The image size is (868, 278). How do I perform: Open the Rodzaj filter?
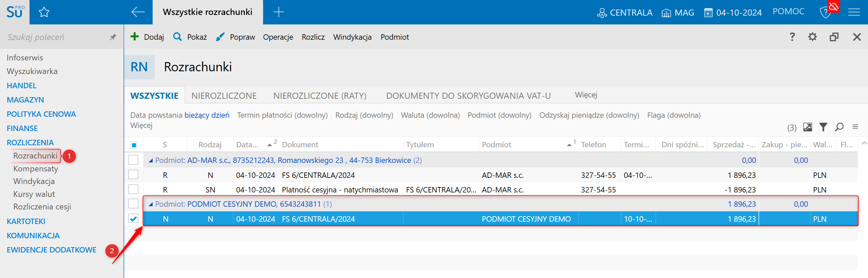click(x=364, y=115)
